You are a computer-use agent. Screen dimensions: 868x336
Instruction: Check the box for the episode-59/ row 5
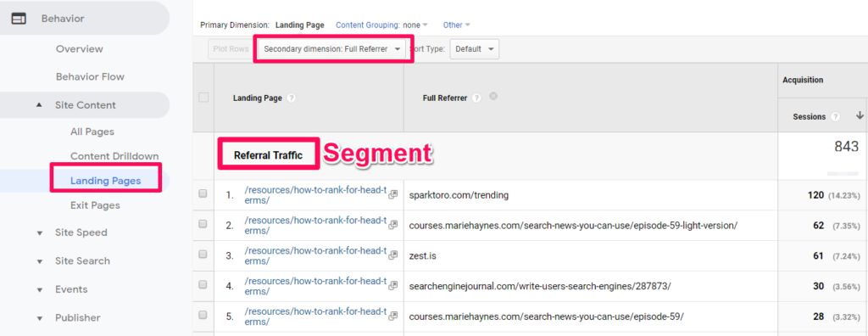[203, 315]
